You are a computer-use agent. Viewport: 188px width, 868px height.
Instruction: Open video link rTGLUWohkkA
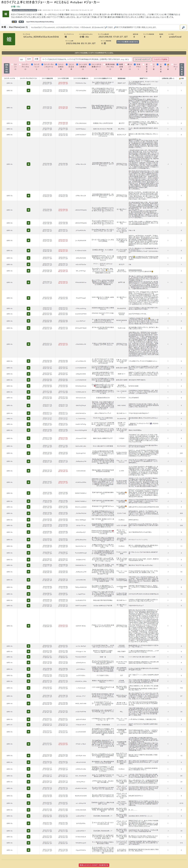coord(81,123)
